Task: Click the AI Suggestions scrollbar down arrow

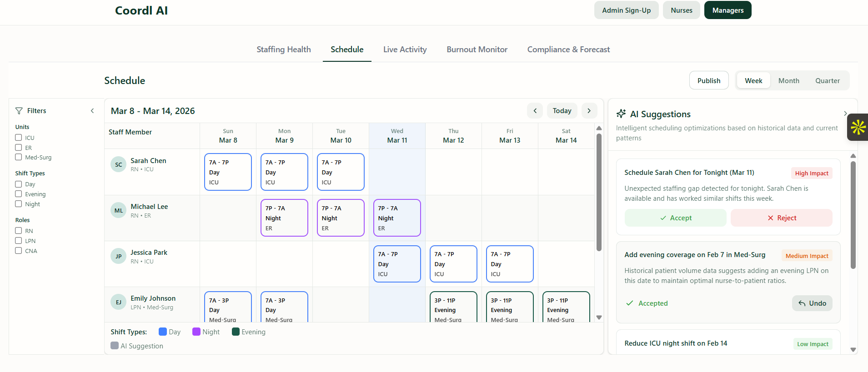Action: pyautogui.click(x=853, y=350)
